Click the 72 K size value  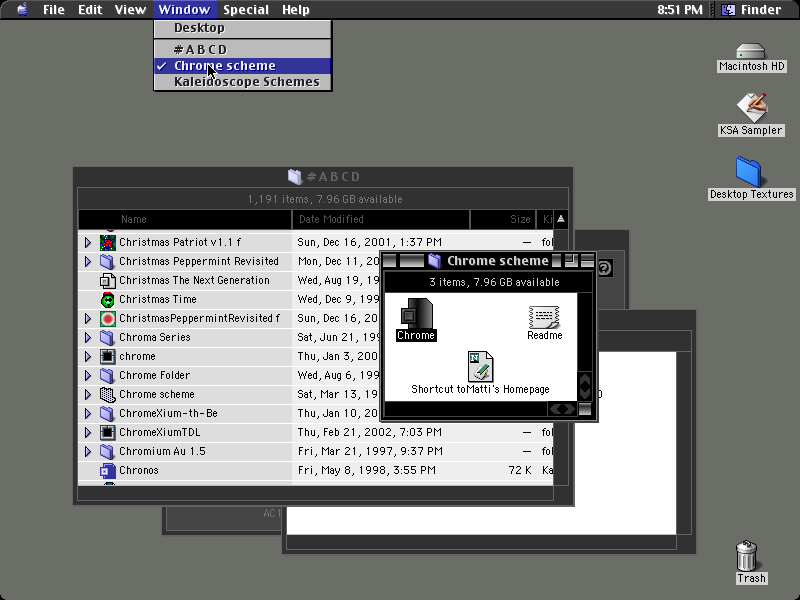pos(520,470)
